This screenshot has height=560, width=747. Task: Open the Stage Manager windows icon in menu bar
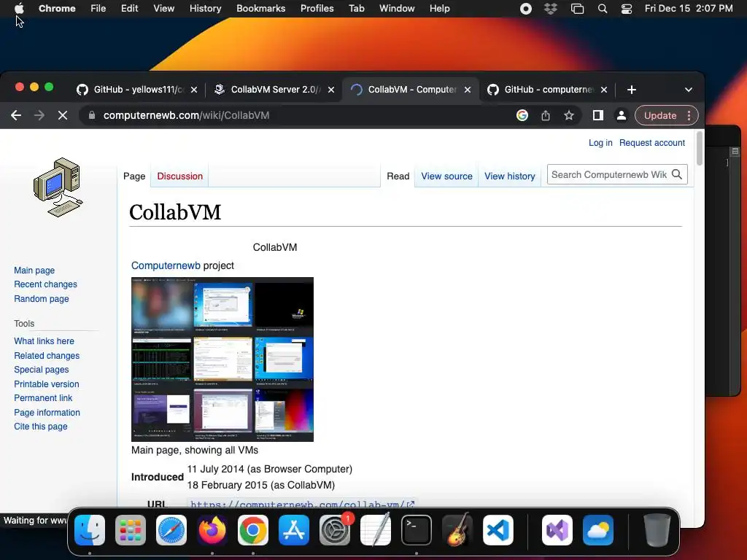point(577,9)
